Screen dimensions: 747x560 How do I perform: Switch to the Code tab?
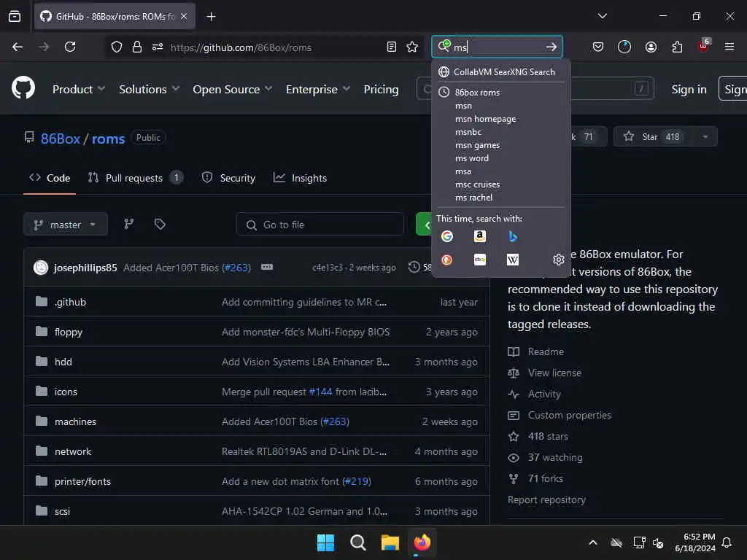(x=50, y=178)
